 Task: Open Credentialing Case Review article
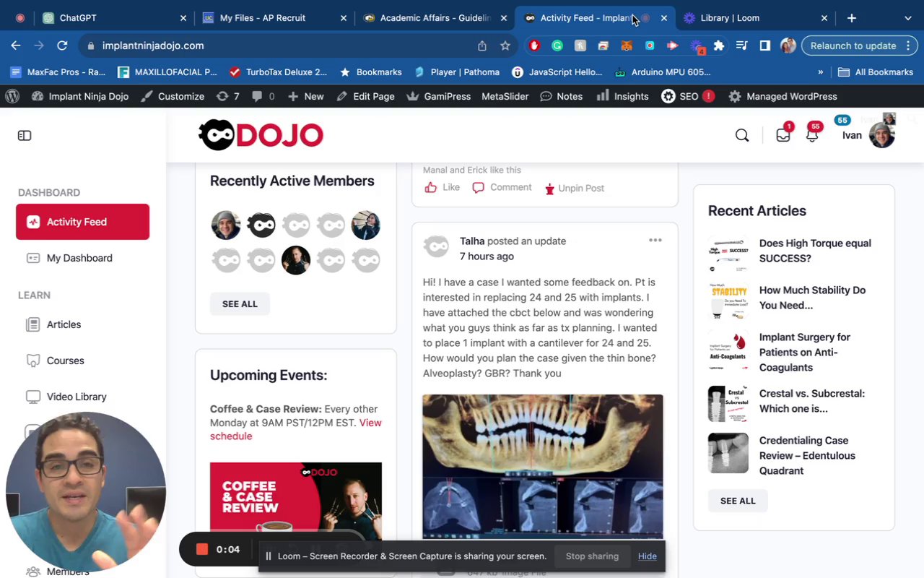point(807,455)
